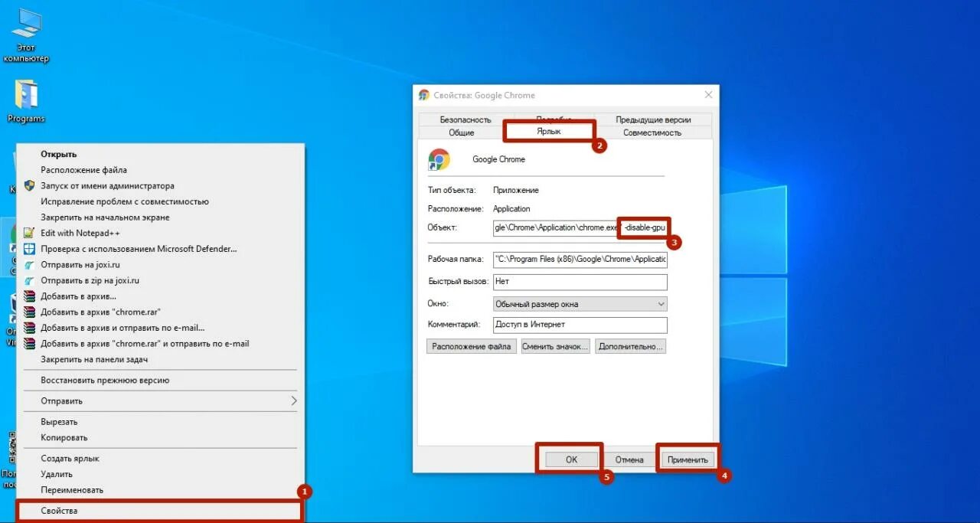Click the Расположение файла button

[472, 346]
